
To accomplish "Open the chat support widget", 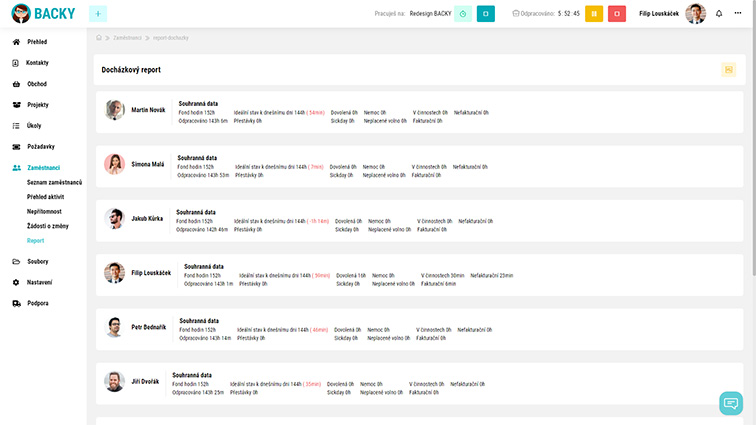I will tap(731, 403).
